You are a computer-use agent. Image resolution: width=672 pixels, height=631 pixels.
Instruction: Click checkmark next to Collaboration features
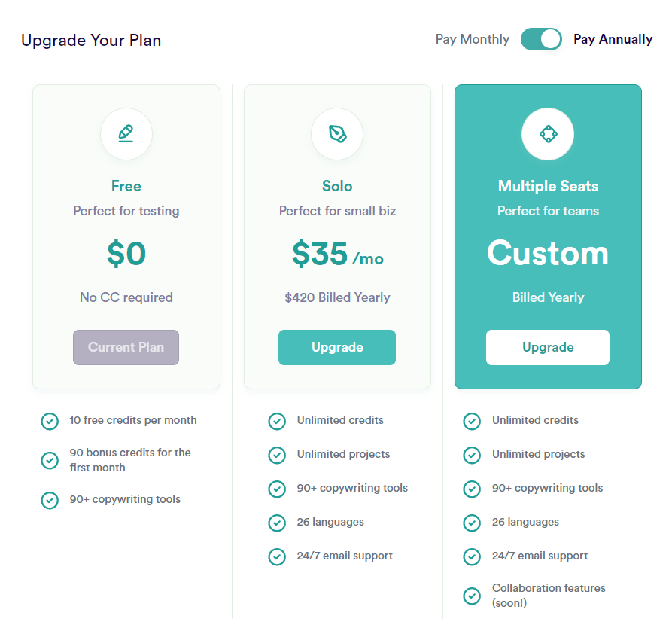click(x=472, y=596)
